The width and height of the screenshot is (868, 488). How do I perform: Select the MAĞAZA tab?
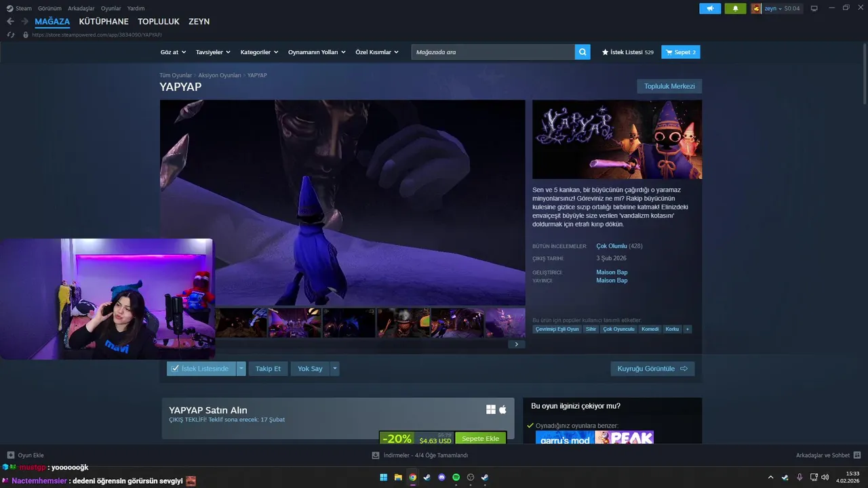(x=52, y=22)
